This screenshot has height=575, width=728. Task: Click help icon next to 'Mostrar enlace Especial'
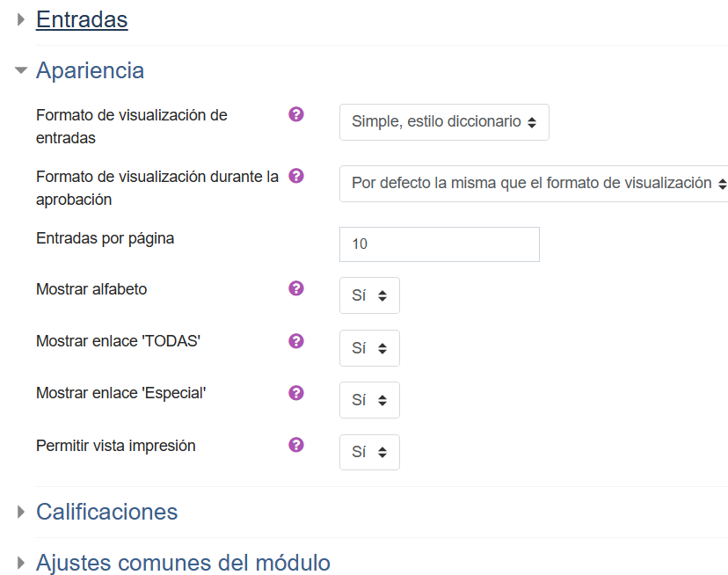click(296, 393)
